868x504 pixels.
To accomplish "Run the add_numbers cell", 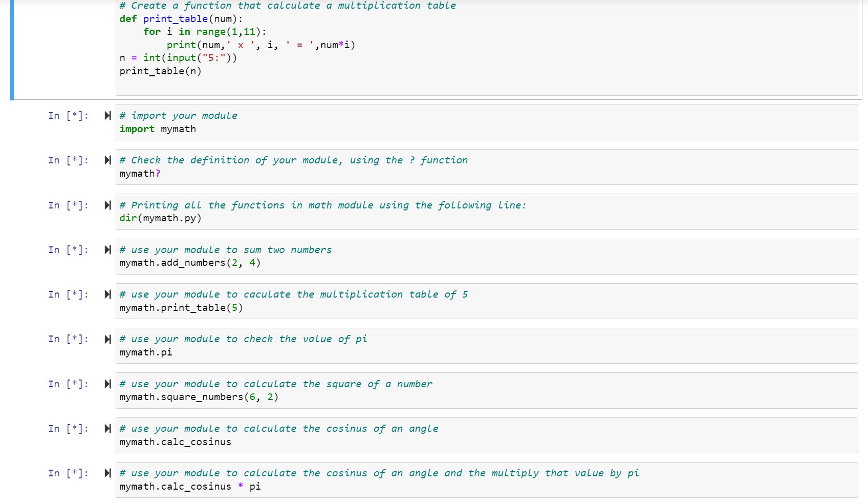I will pos(107,250).
